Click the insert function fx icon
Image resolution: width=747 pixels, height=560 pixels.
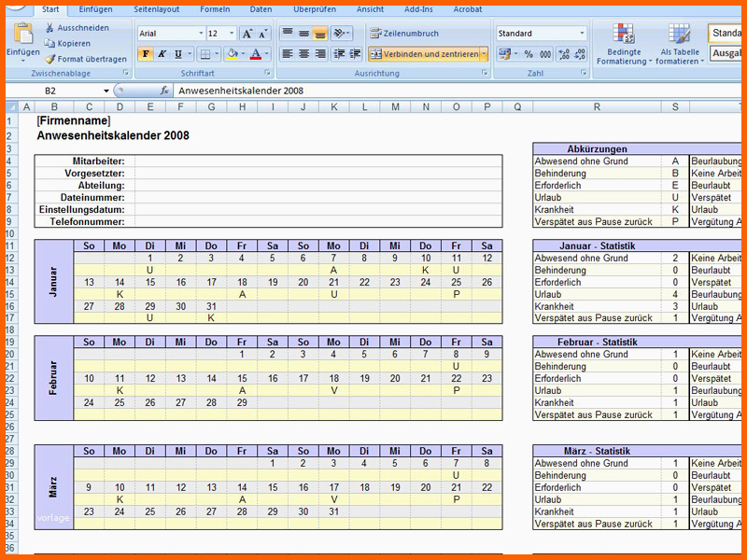(x=164, y=91)
